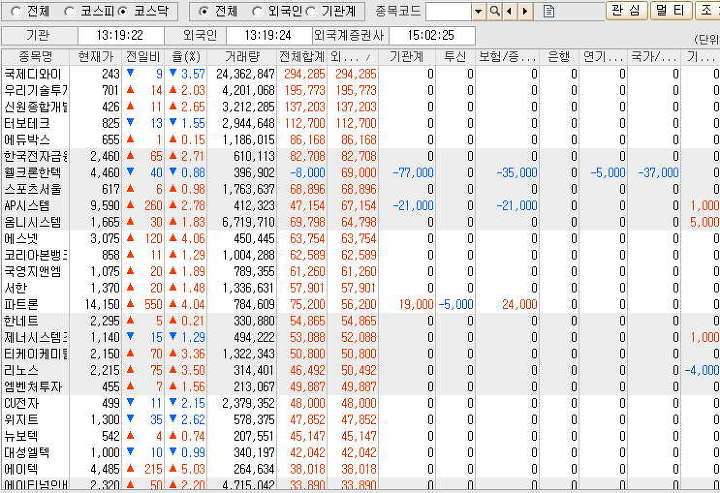Click the 13:19:22 institution time value
The height and width of the screenshot is (493, 720).
click(x=120, y=35)
